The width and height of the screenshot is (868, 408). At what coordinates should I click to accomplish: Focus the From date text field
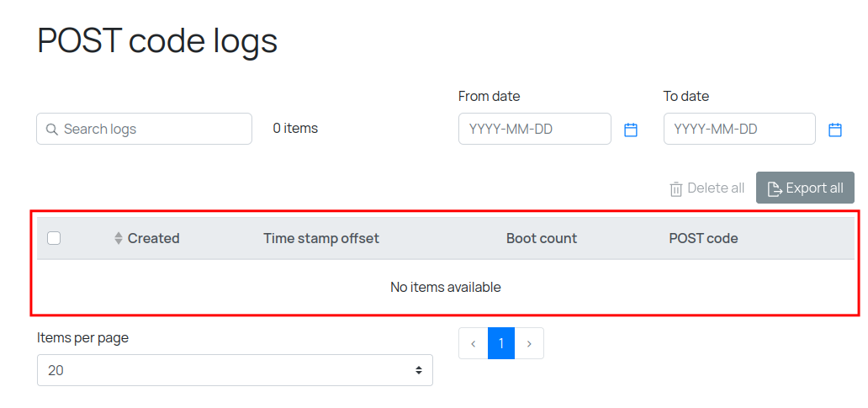point(535,129)
